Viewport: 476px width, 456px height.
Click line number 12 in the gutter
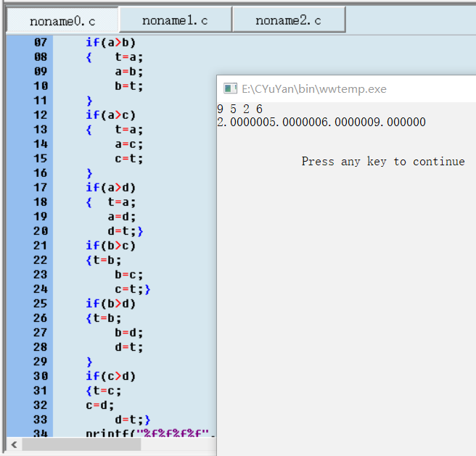(41, 115)
